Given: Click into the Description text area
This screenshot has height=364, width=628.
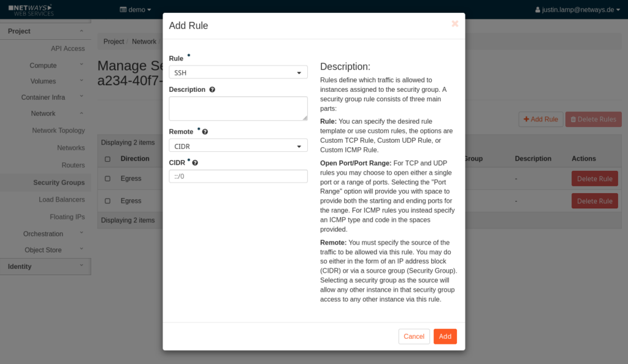Looking at the screenshot, I should [238, 108].
